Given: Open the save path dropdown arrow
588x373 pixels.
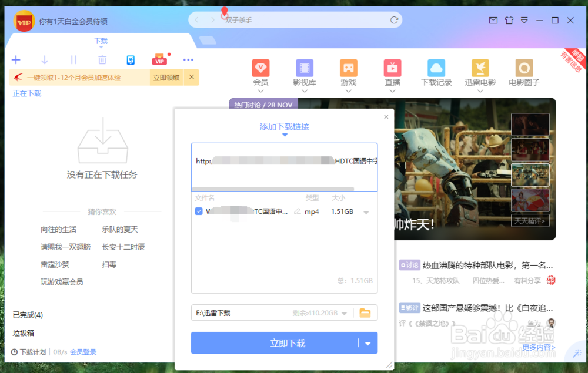Looking at the screenshot, I should 344,314.
